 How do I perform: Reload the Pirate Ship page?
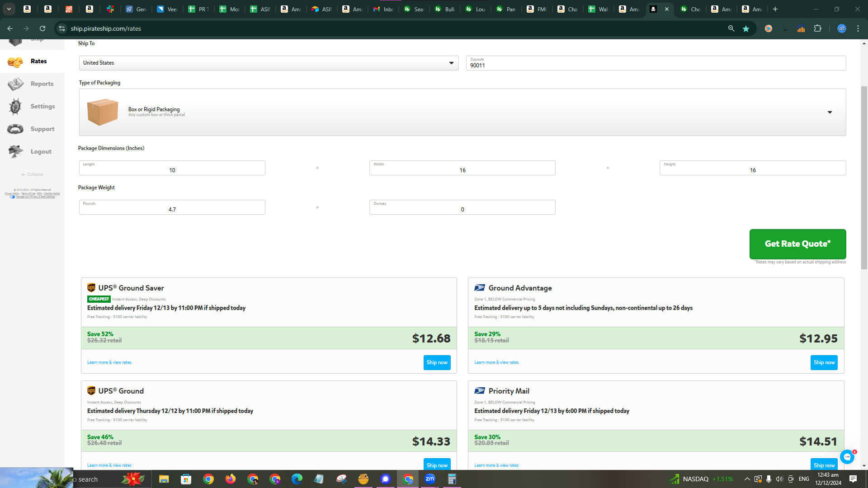[x=42, y=28]
